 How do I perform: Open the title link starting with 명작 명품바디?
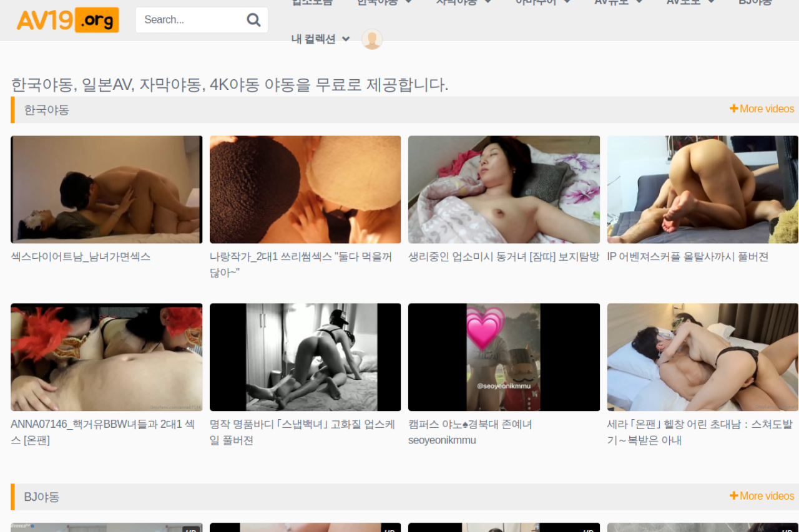coord(303,432)
